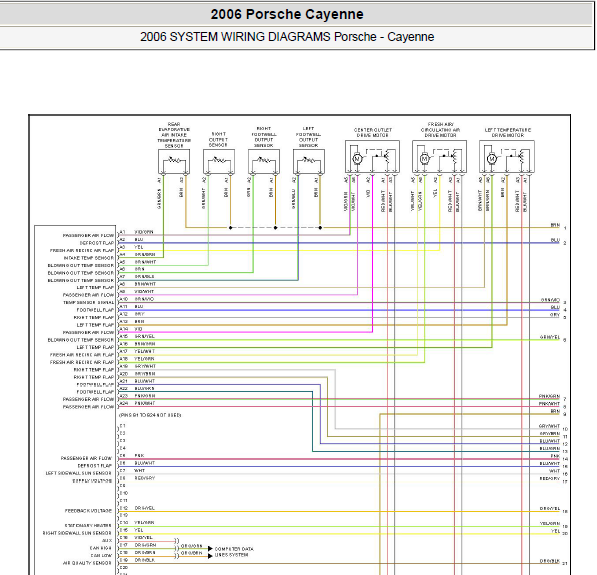This screenshot has height=575, width=597.
Task: Click the "DEFROST FLAP" label at pin C6
Action: pos(95,466)
